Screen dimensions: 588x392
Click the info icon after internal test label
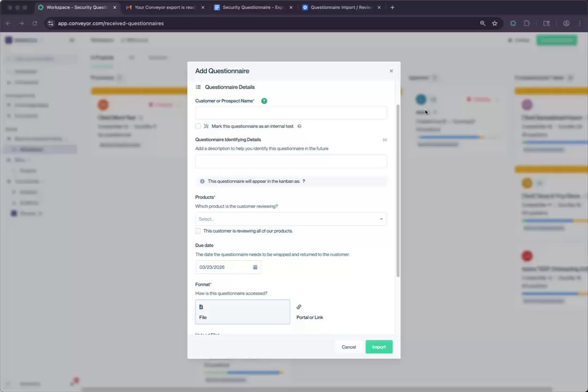pos(299,126)
